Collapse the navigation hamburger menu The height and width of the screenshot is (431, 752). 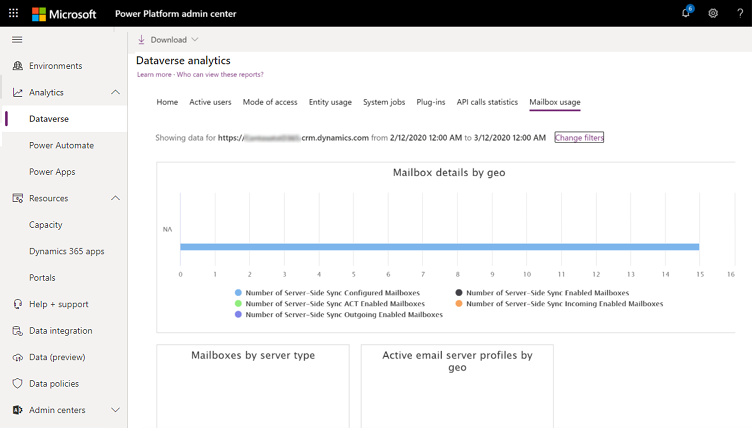[x=17, y=39]
